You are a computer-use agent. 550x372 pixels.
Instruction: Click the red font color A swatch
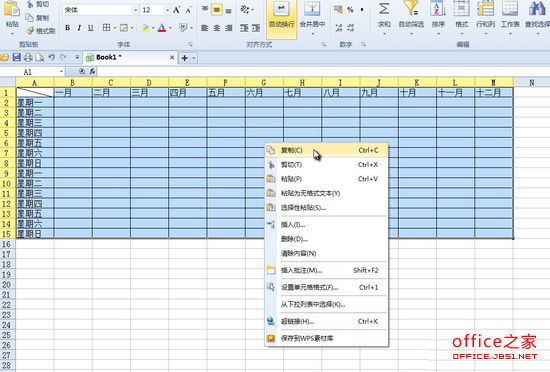162,28
